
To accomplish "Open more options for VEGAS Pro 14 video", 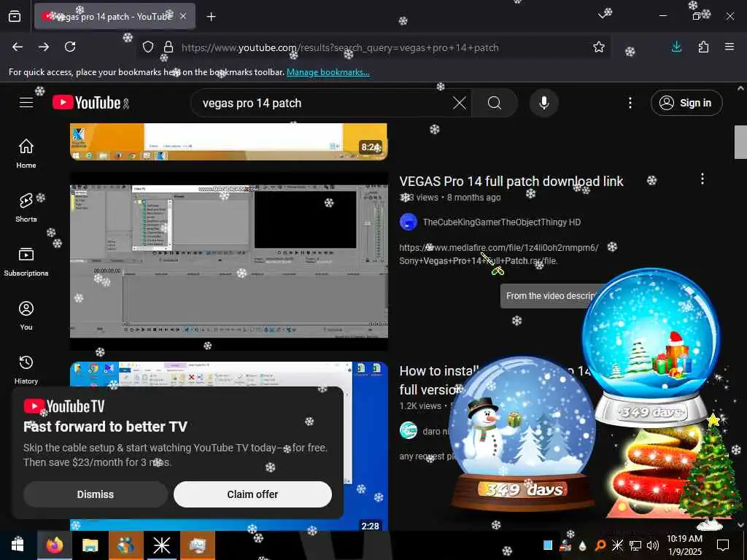I will (703, 179).
